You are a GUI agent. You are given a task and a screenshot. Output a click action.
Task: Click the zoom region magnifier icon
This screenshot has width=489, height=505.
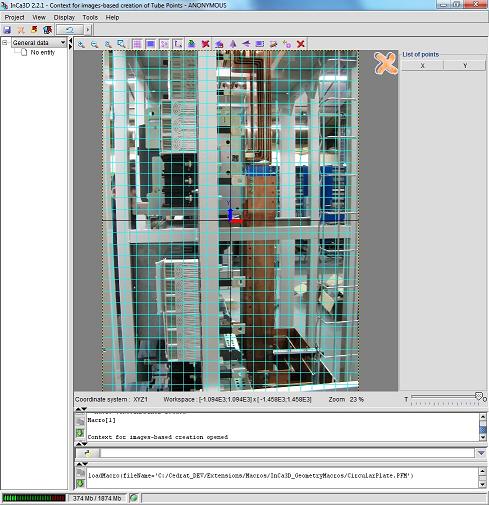[122, 44]
